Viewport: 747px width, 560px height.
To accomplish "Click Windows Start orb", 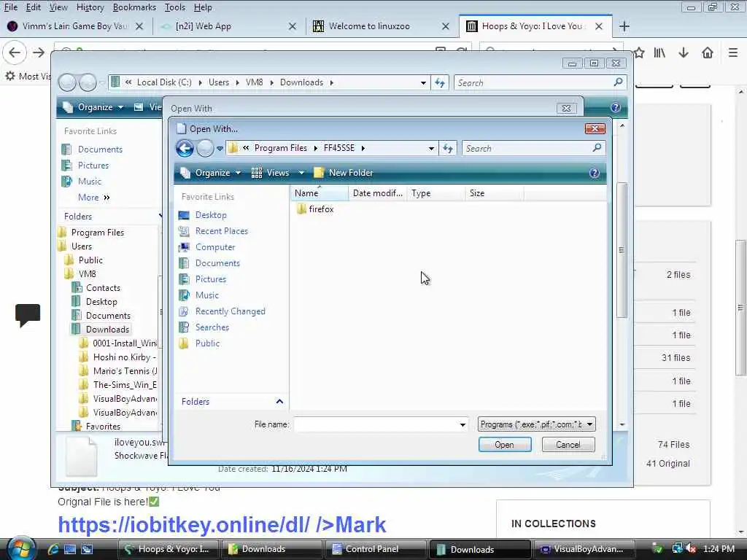I will click(x=20, y=549).
